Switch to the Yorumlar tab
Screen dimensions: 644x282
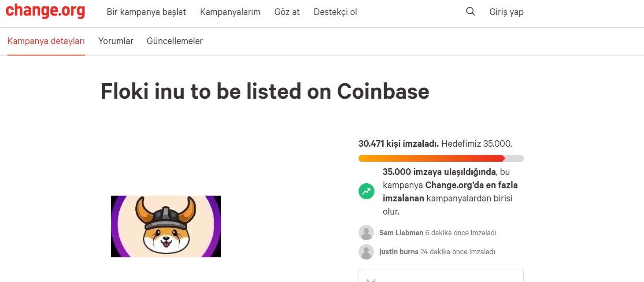click(x=116, y=41)
